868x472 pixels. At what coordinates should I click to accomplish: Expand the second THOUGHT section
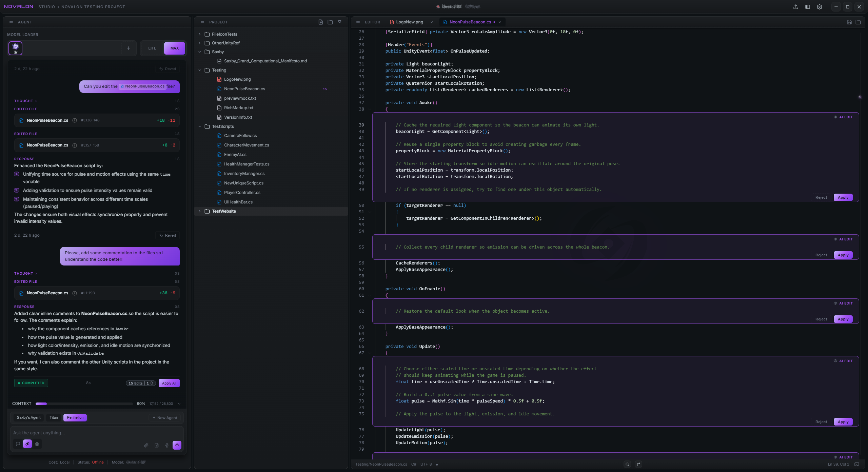(25, 274)
